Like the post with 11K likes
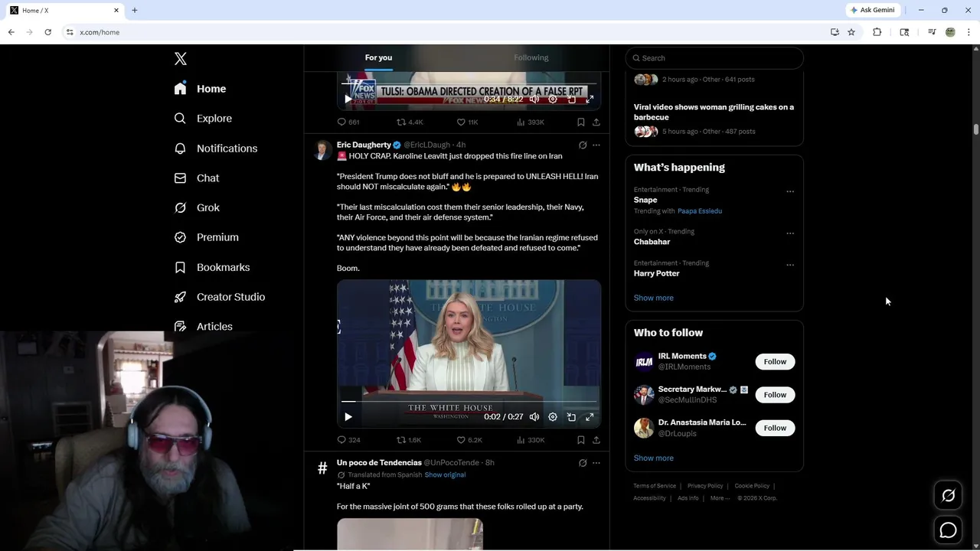The image size is (980, 551). point(467,122)
